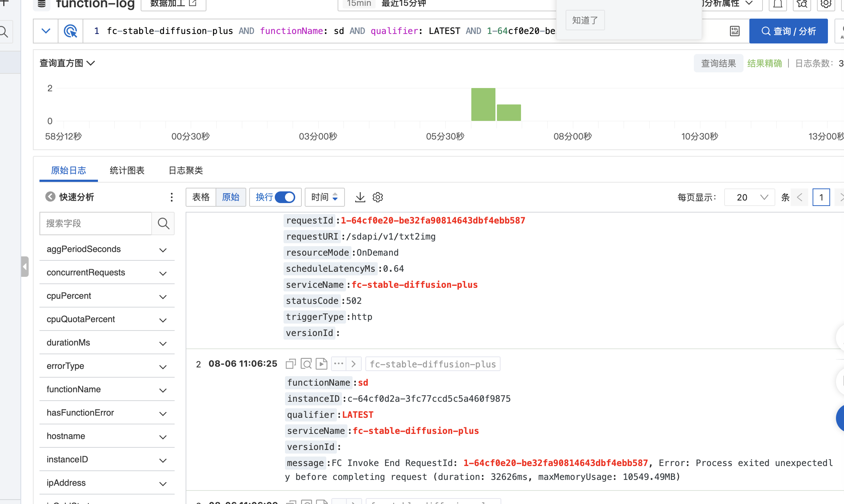This screenshot has width=844, height=504.
Task: Click the 查询 / 分析 search button
Action: (788, 31)
